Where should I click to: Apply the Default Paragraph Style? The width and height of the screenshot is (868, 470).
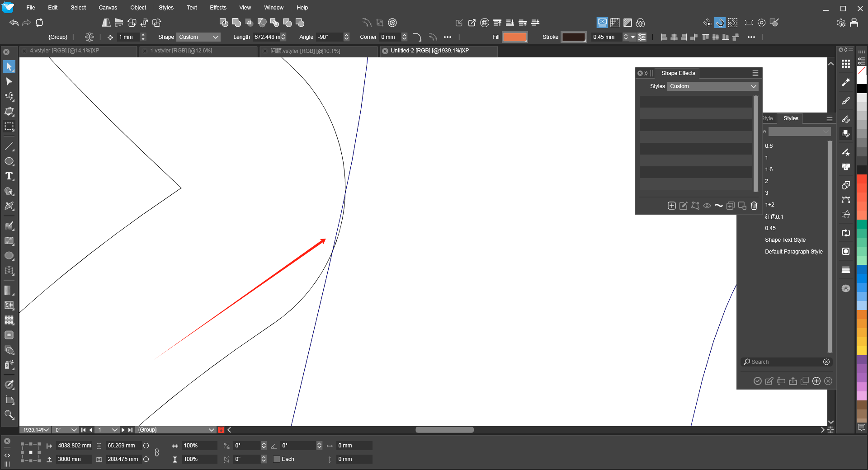pos(793,252)
